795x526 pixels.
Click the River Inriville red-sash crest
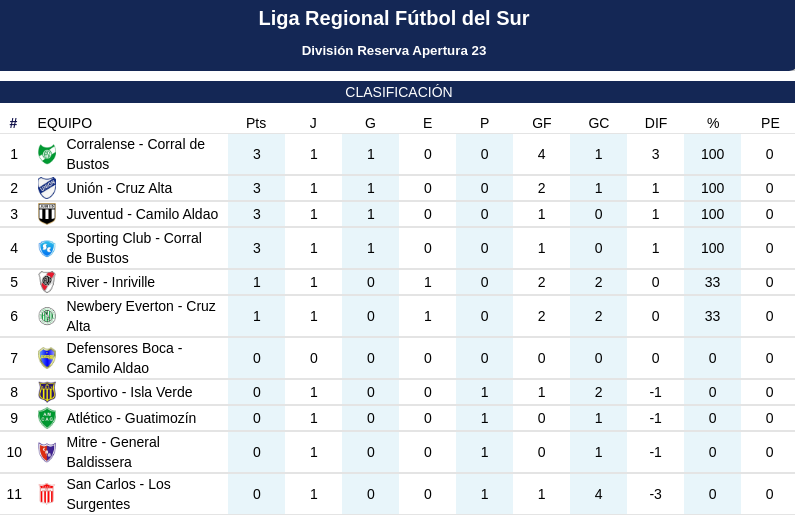click(47, 282)
